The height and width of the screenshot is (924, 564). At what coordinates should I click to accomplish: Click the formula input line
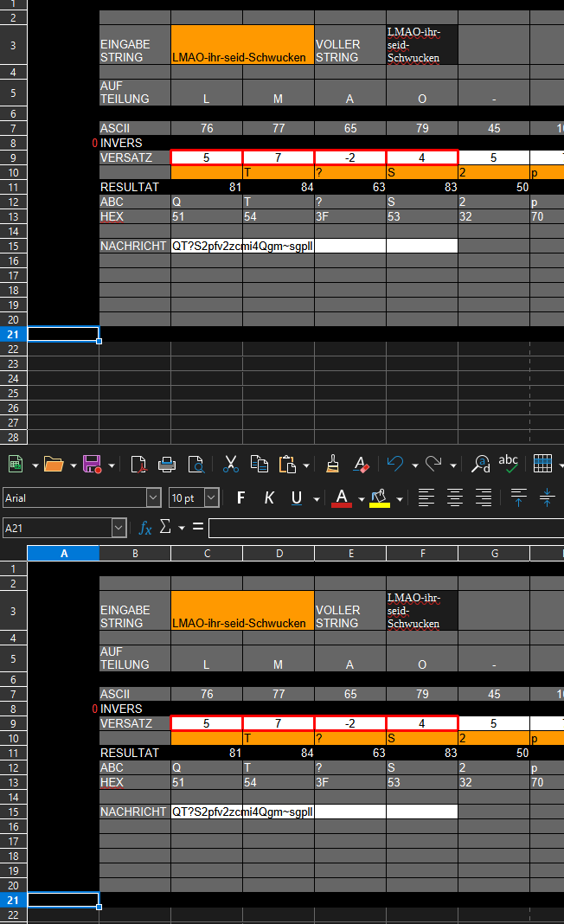pyautogui.click(x=386, y=528)
